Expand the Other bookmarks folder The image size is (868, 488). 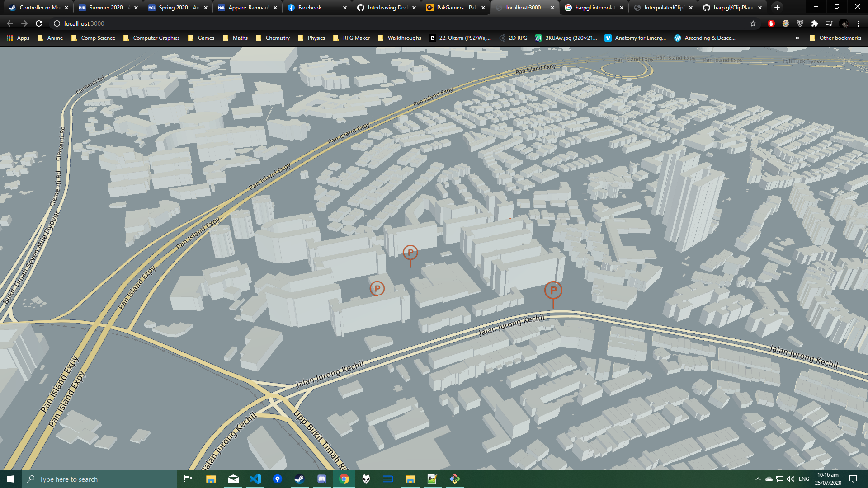tap(835, 38)
